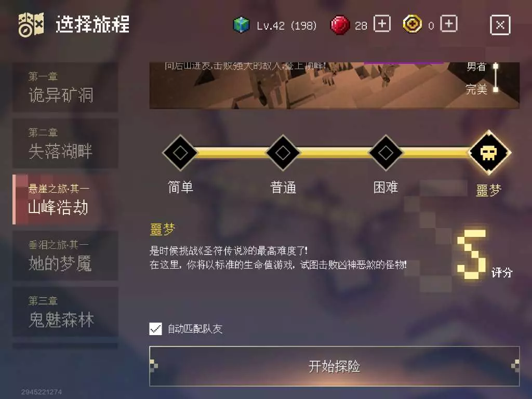532x399 pixels.
Task: Select the 山峰浩劫 journey entry
Action: point(65,199)
